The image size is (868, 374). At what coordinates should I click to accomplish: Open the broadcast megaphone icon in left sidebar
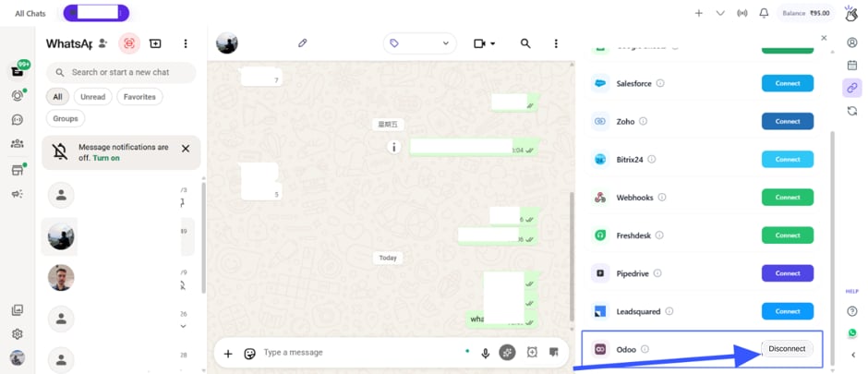coord(18,194)
